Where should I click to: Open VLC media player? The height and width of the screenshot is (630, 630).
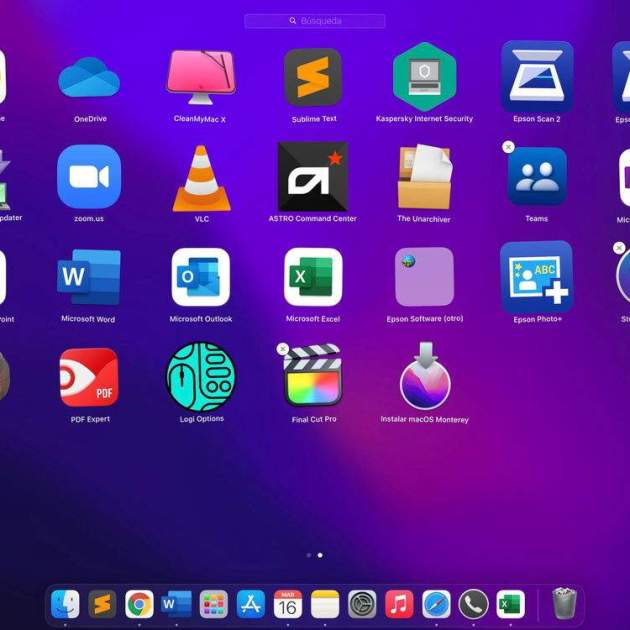[201, 178]
